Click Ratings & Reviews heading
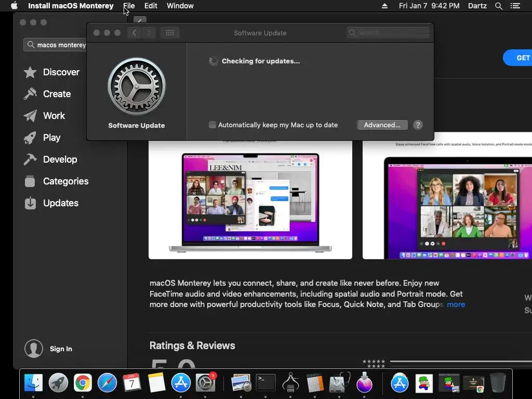 [x=192, y=345]
